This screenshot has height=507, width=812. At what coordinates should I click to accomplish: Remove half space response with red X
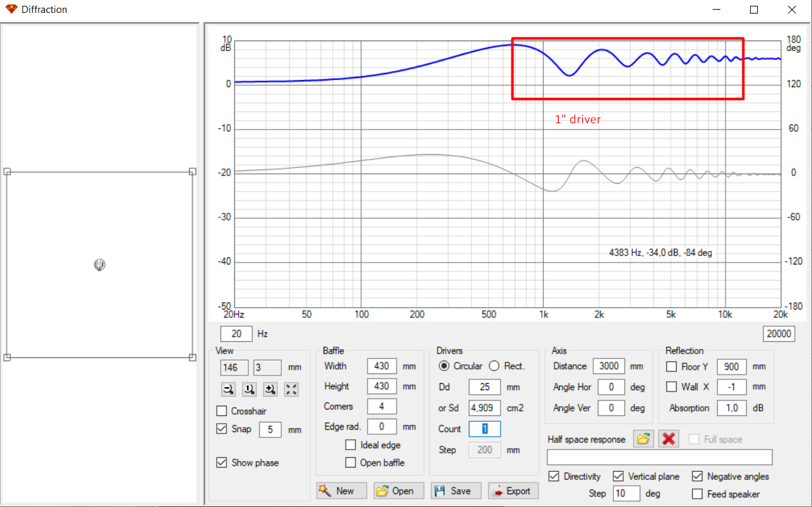coord(669,439)
